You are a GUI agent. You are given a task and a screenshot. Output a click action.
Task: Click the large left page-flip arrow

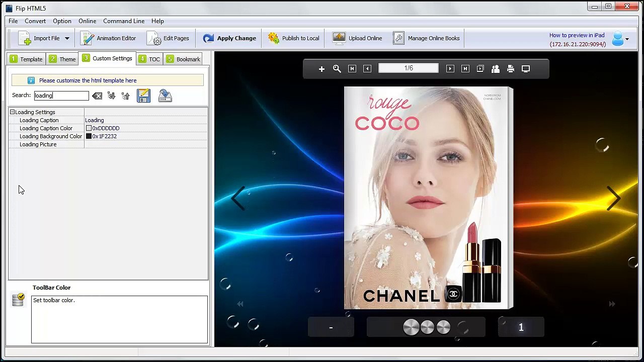click(x=238, y=198)
